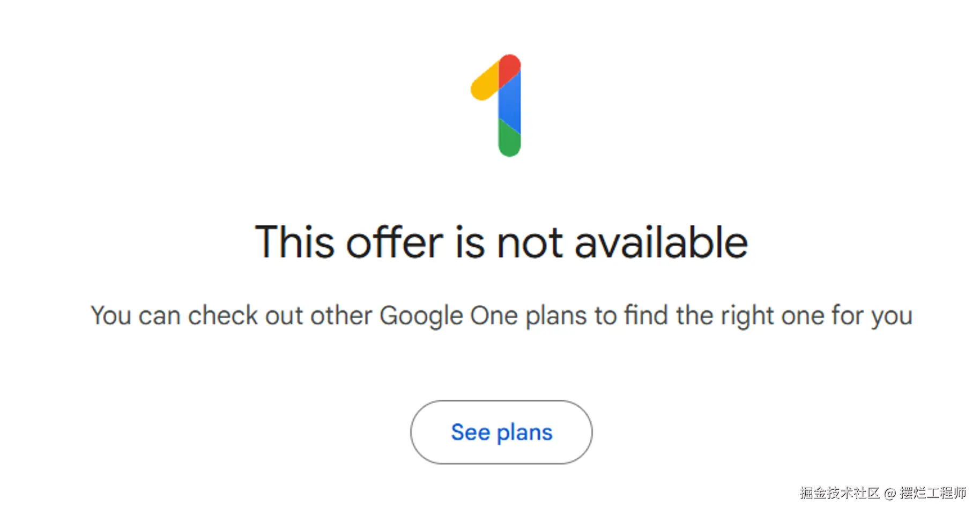
Task: Click the Google One plans description sentence
Action: click(501, 315)
